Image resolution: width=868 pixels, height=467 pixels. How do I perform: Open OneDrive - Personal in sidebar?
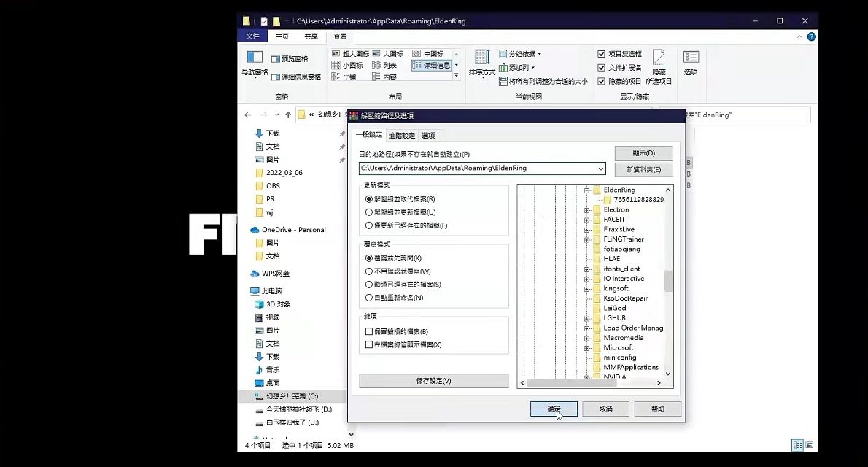click(294, 230)
